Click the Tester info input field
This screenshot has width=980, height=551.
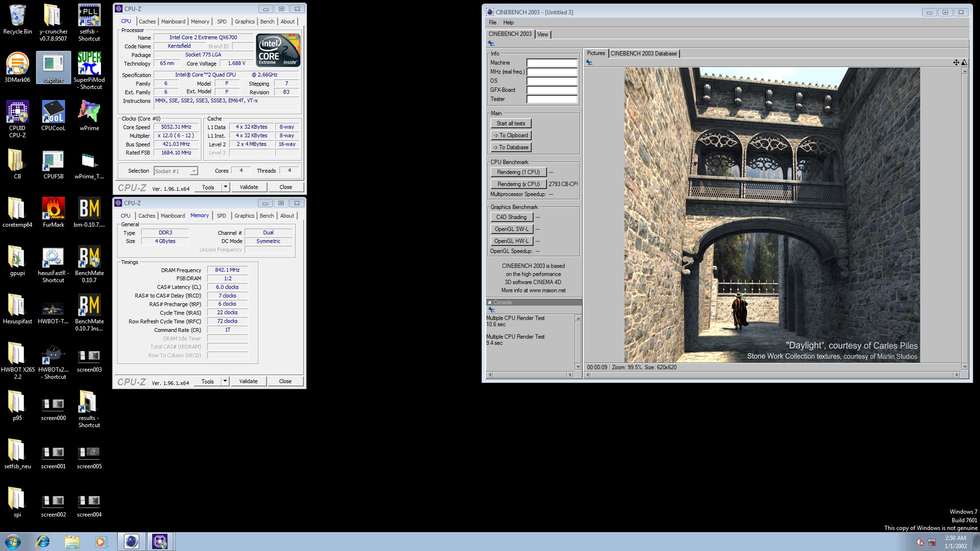552,99
